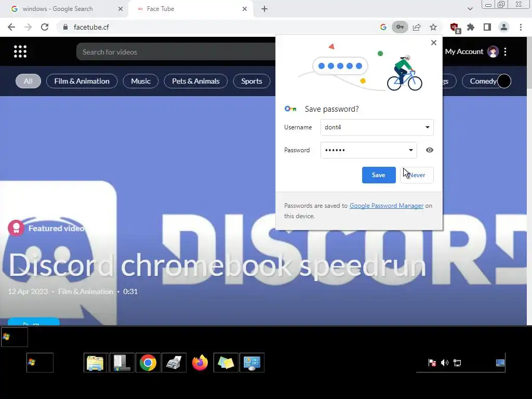Click the Google icon in address bar

coord(383,27)
